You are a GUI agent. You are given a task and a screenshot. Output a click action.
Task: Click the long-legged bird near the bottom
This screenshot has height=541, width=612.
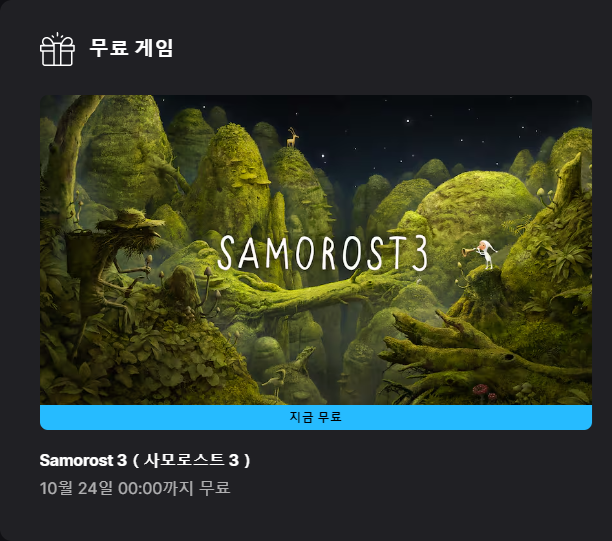click(277, 382)
